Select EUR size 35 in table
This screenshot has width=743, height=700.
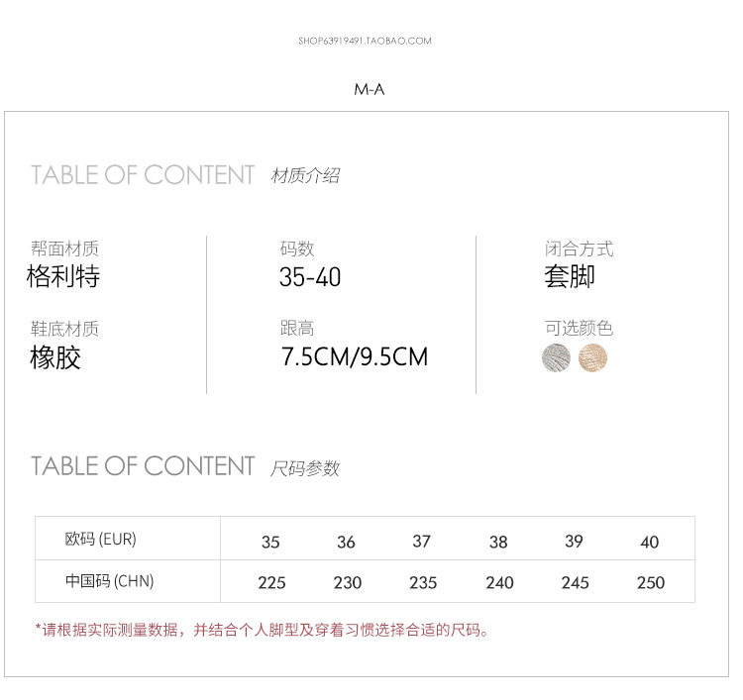pyautogui.click(x=270, y=542)
